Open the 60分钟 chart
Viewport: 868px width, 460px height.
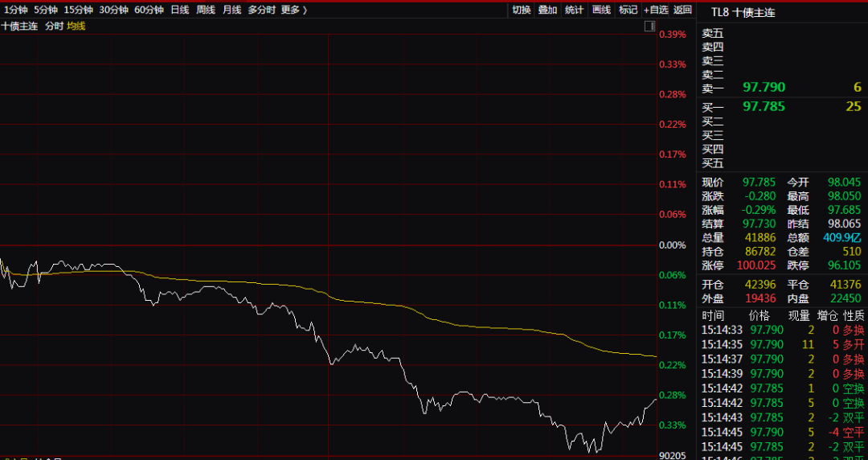149,10
